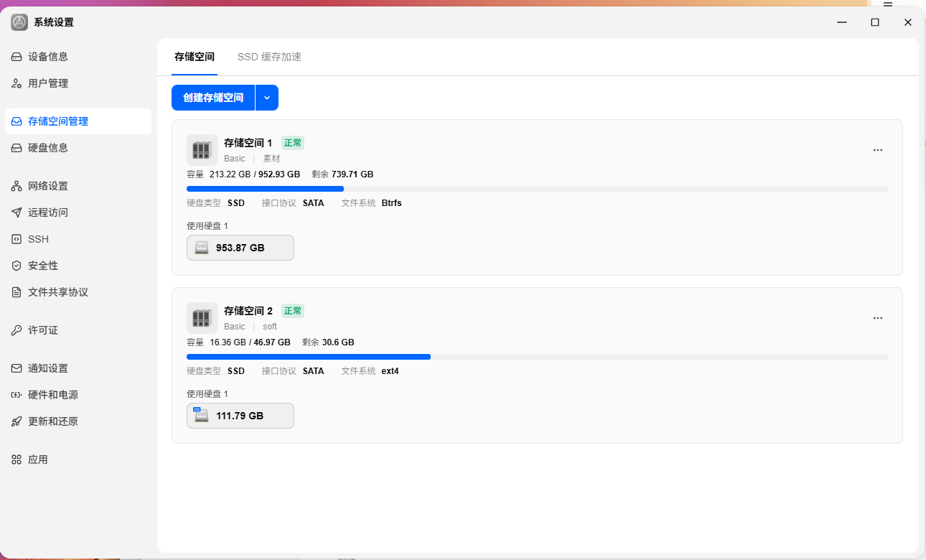The width and height of the screenshot is (926, 560).
Task: Click the 硬盘信息 sidebar icon
Action: (x=17, y=148)
